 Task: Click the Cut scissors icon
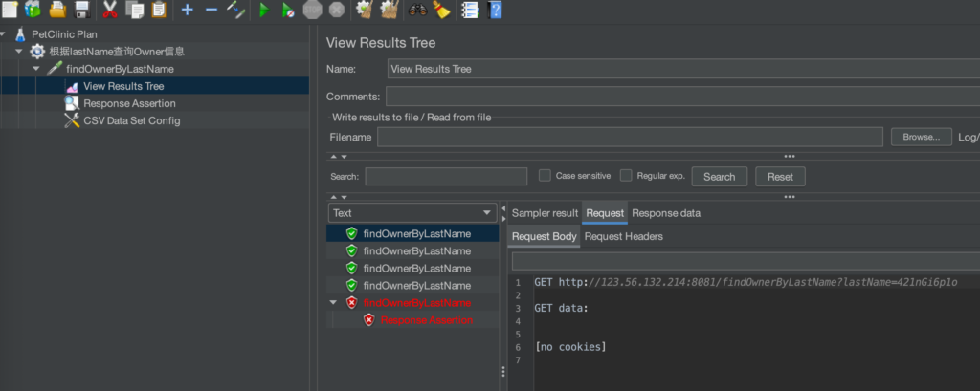coord(110,10)
